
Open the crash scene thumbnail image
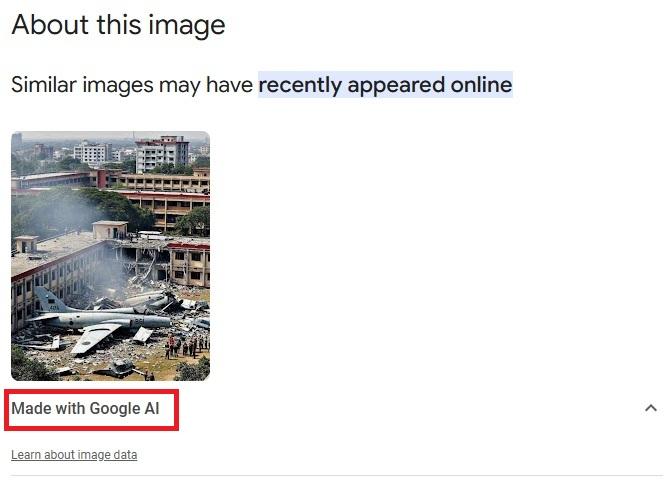point(110,256)
